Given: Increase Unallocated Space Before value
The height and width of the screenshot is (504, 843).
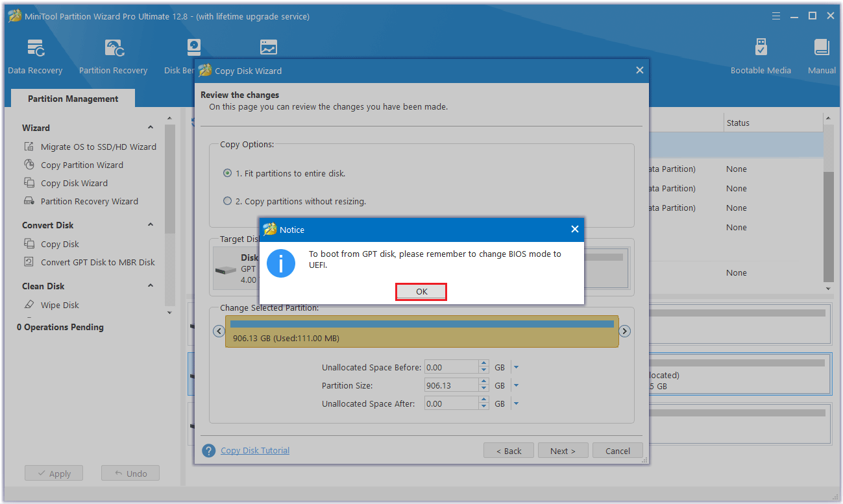Looking at the screenshot, I should 483,364.
